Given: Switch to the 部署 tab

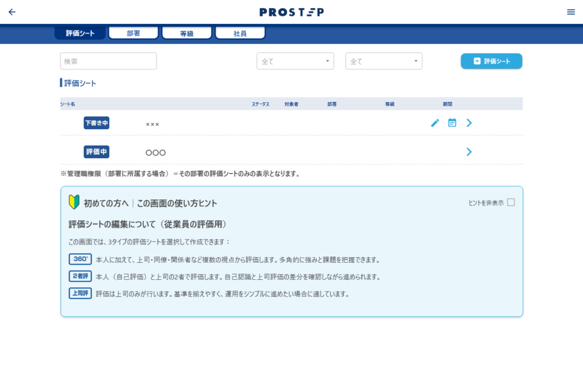Looking at the screenshot, I should (133, 34).
